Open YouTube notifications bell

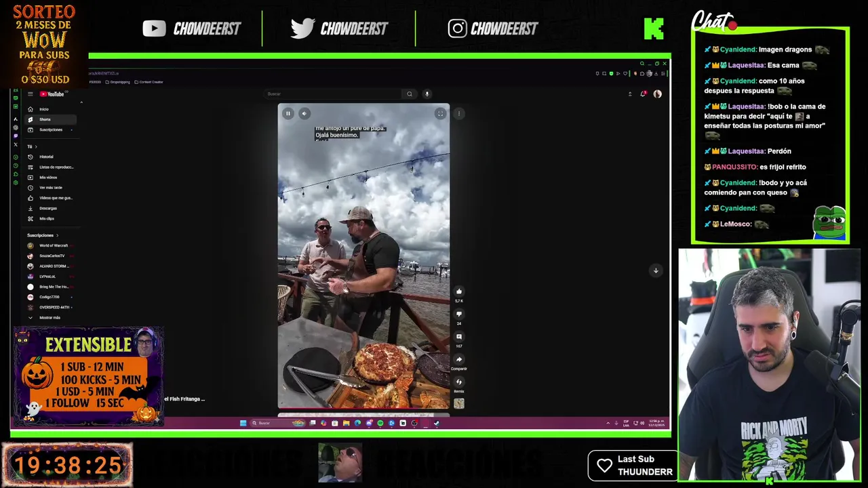tap(643, 94)
